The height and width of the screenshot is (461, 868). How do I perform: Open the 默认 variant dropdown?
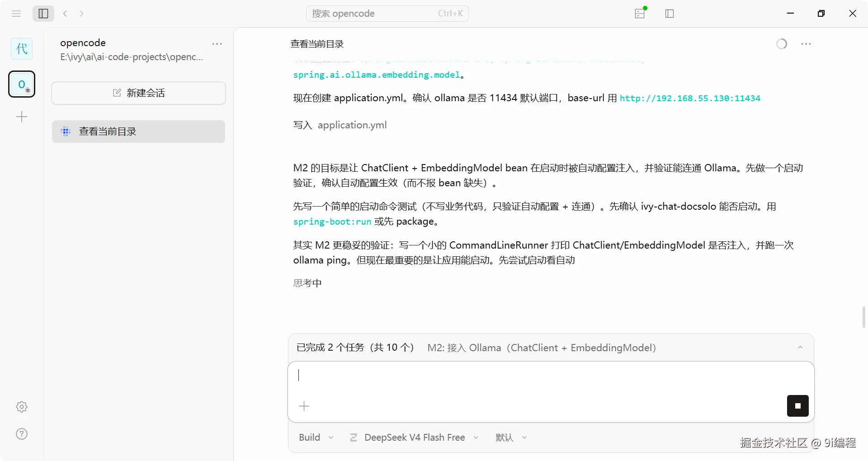coord(511,437)
